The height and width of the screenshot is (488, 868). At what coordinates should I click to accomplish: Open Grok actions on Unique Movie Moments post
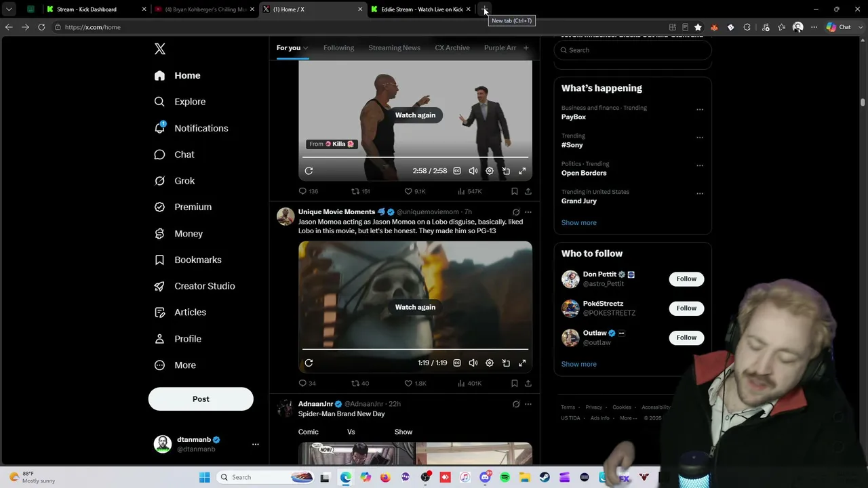point(516,212)
